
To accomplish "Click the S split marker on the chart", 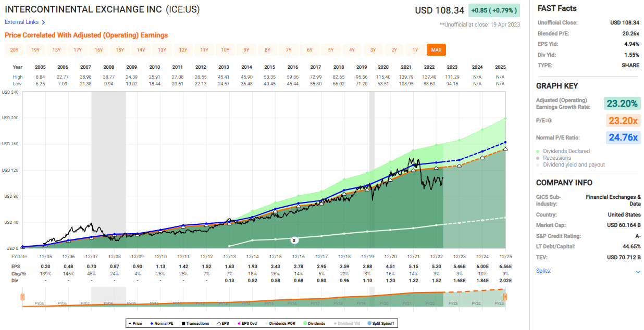I will [x=294, y=240].
